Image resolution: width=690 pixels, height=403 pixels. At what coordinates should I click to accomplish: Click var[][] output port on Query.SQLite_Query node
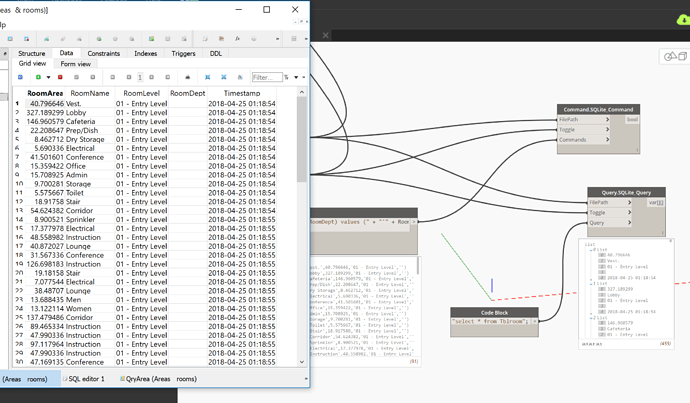[656, 202]
